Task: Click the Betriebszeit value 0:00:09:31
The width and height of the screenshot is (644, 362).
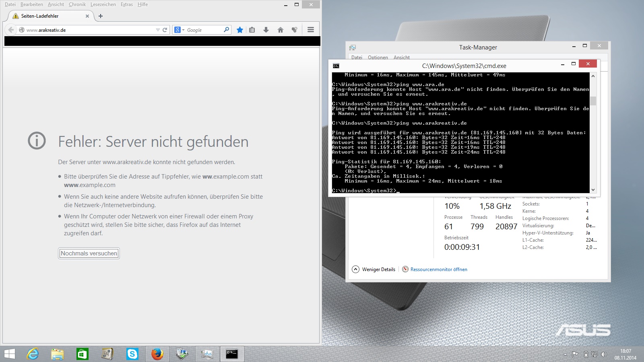Action: click(462, 247)
